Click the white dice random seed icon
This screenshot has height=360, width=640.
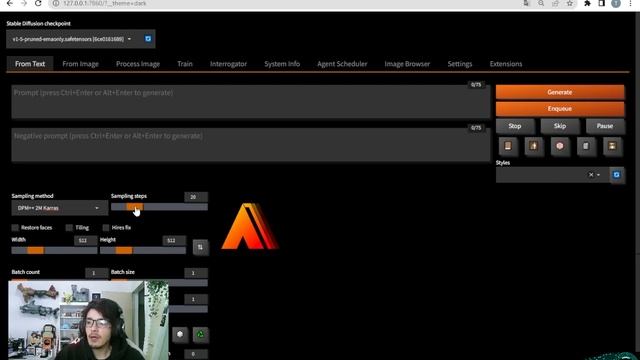point(180,334)
